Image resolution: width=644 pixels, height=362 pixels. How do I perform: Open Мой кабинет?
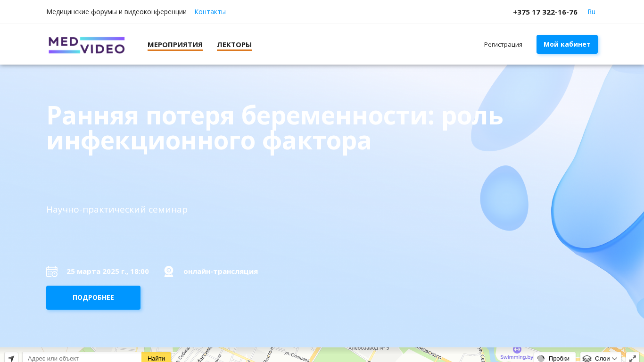(567, 44)
